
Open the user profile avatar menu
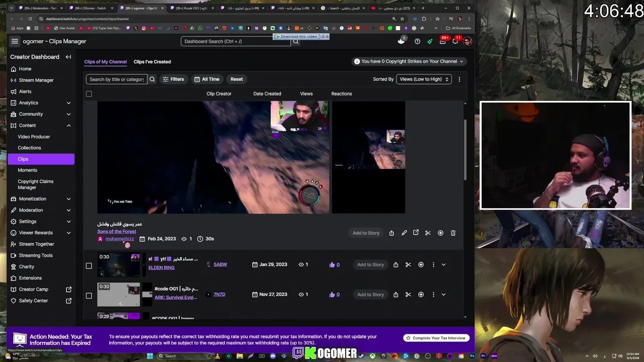click(x=467, y=41)
